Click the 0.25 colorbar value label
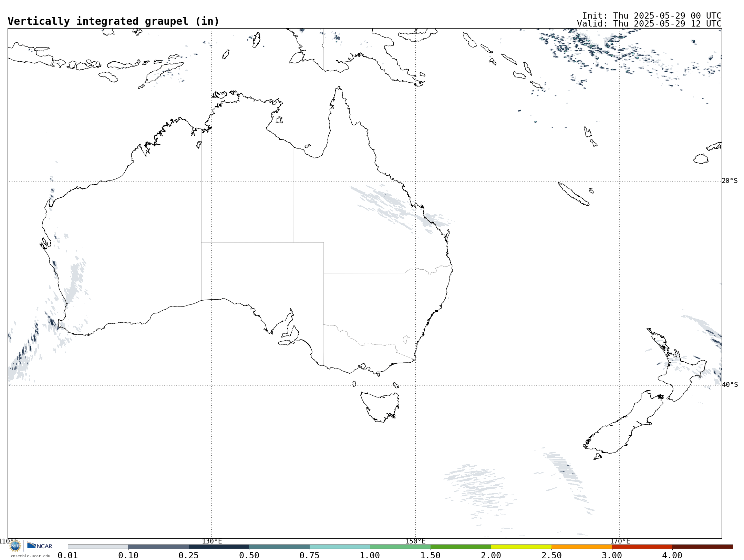Viewport: 744px width, 560px height. coord(189,556)
